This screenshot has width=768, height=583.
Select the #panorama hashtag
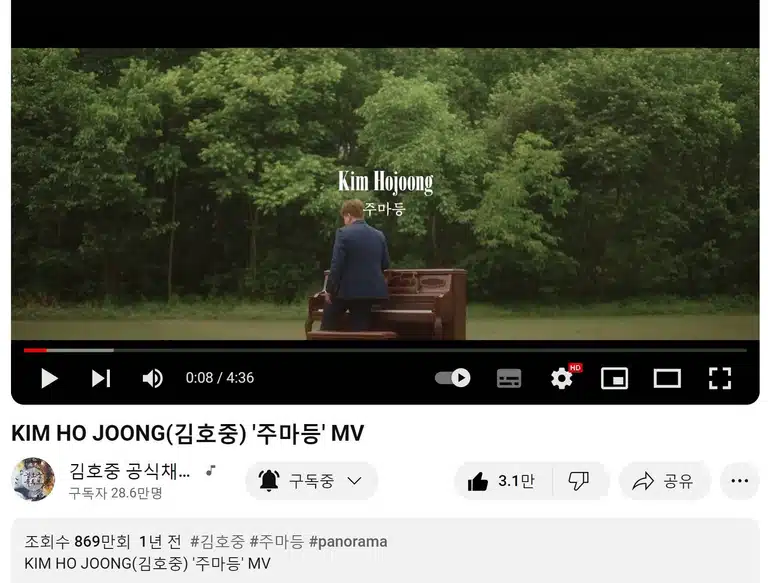click(348, 541)
